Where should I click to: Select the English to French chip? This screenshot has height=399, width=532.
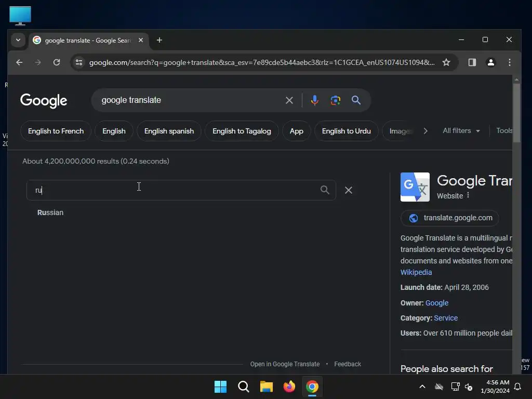point(56,131)
